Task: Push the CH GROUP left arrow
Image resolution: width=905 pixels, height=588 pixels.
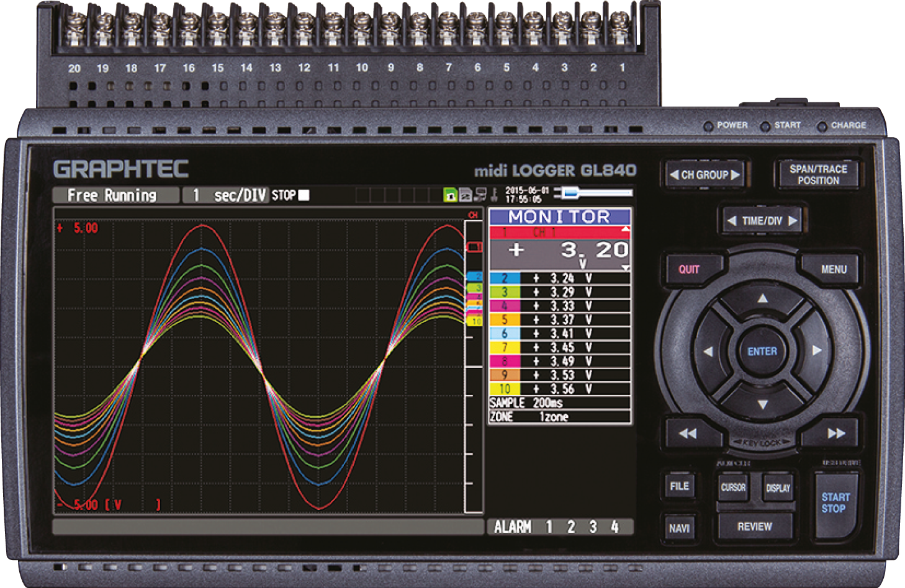Action: [x=673, y=175]
